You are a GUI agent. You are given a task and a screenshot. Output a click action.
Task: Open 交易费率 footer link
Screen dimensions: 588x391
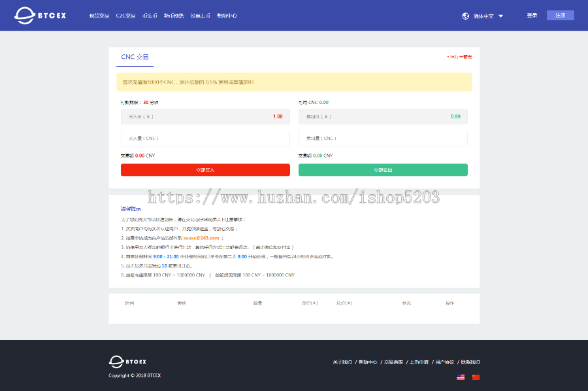(x=393, y=362)
